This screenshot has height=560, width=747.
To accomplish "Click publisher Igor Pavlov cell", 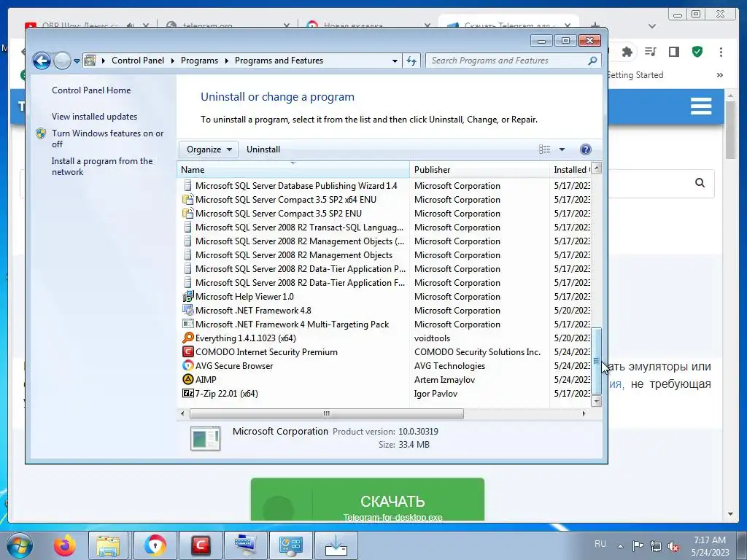I will pos(436,394).
